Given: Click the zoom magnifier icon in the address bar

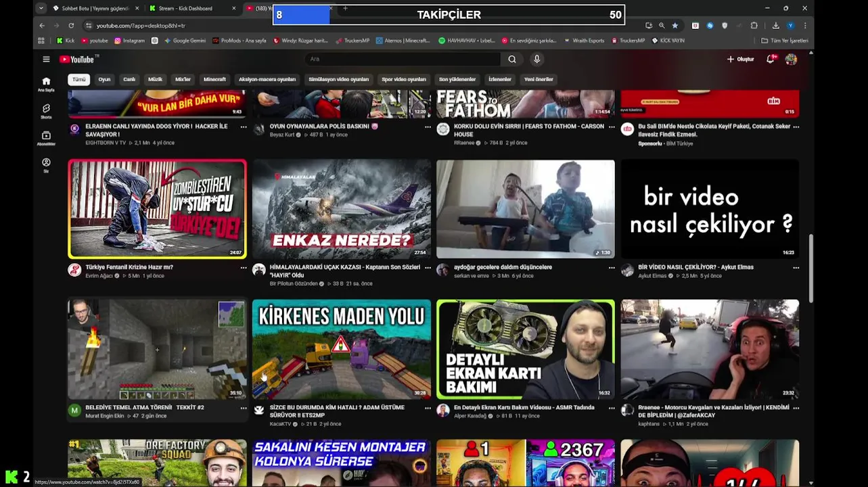Looking at the screenshot, I should pyautogui.click(x=662, y=26).
